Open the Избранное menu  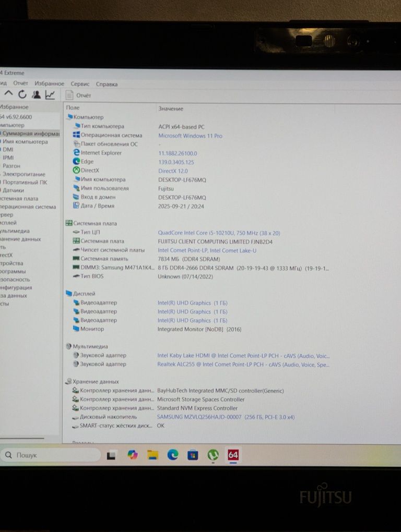[49, 83]
